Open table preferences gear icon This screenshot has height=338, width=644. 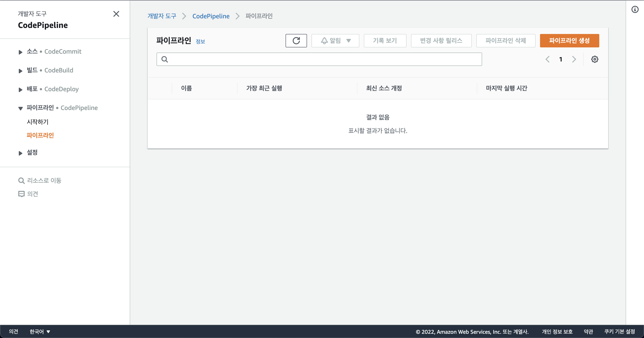[595, 59]
